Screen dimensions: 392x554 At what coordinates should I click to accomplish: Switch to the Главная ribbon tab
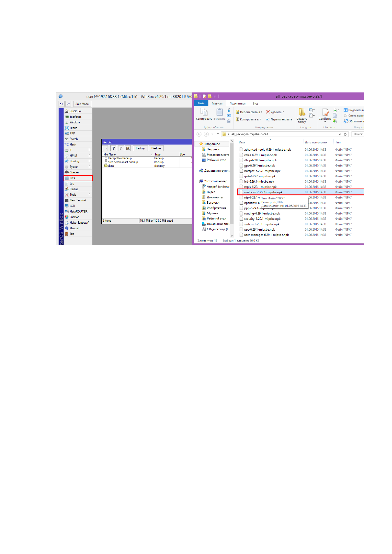point(217,104)
